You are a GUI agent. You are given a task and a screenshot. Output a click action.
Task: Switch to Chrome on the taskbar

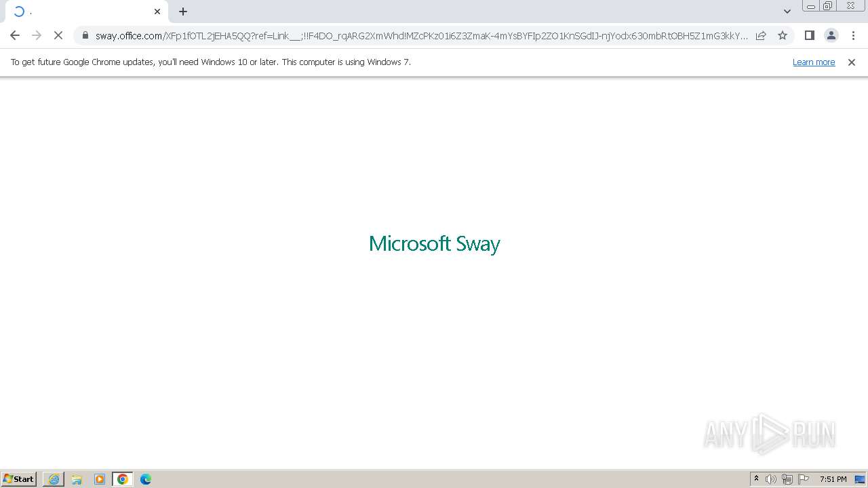[x=123, y=479]
